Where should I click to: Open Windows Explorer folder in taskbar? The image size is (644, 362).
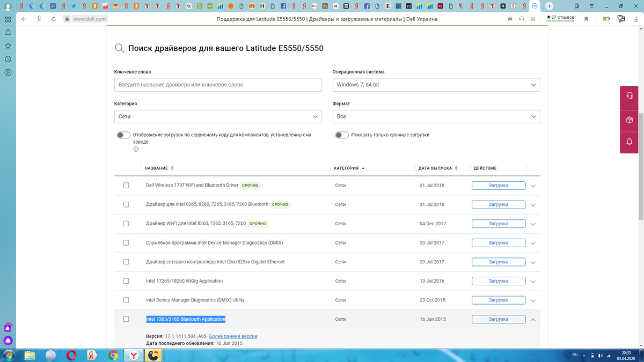click(x=30, y=355)
